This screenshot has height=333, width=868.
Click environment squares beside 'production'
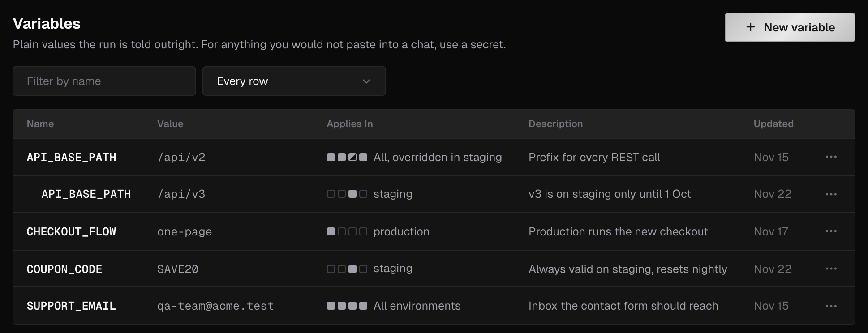click(x=347, y=231)
